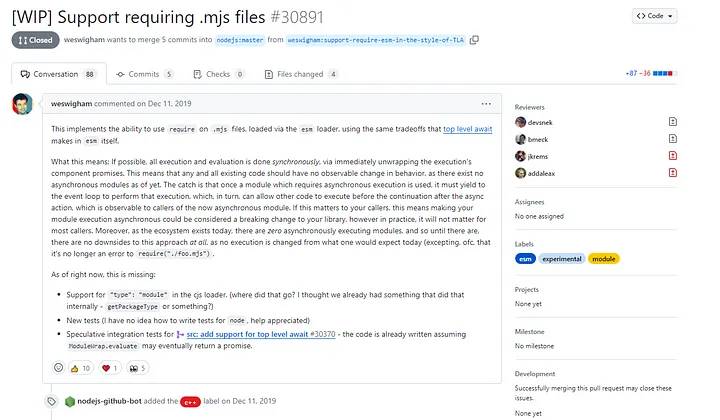The image size is (720, 420).
Task: Click the "No one assigned" text
Action: 539,216
